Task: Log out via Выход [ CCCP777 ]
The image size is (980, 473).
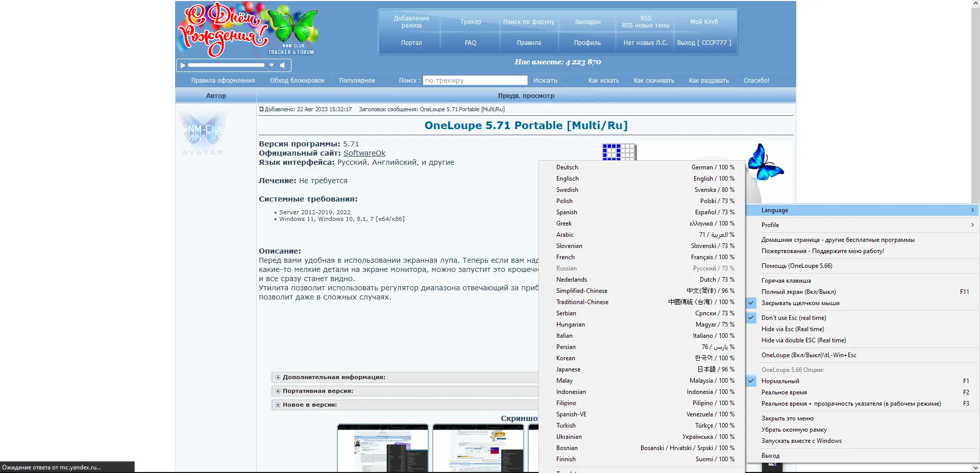Action: tap(704, 43)
